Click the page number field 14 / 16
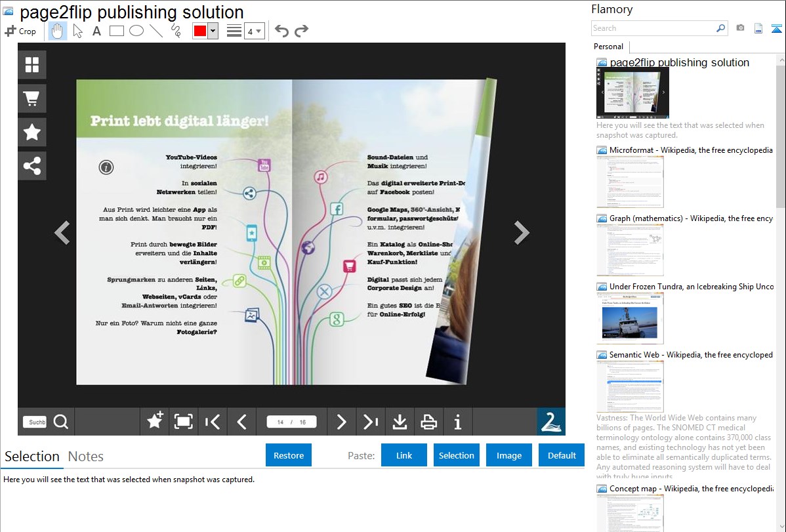The height and width of the screenshot is (532, 786). pos(292,422)
